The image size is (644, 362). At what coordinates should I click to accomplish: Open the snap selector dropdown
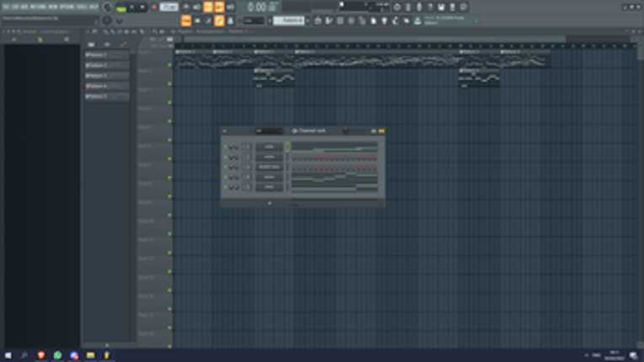pos(253,20)
